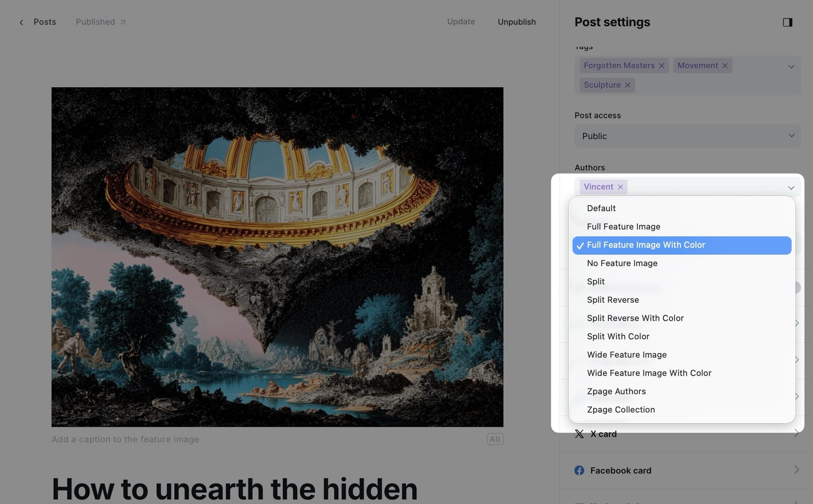Image resolution: width=813 pixels, height=504 pixels.
Task: Remove the Sculpture tag
Action: [x=627, y=85]
